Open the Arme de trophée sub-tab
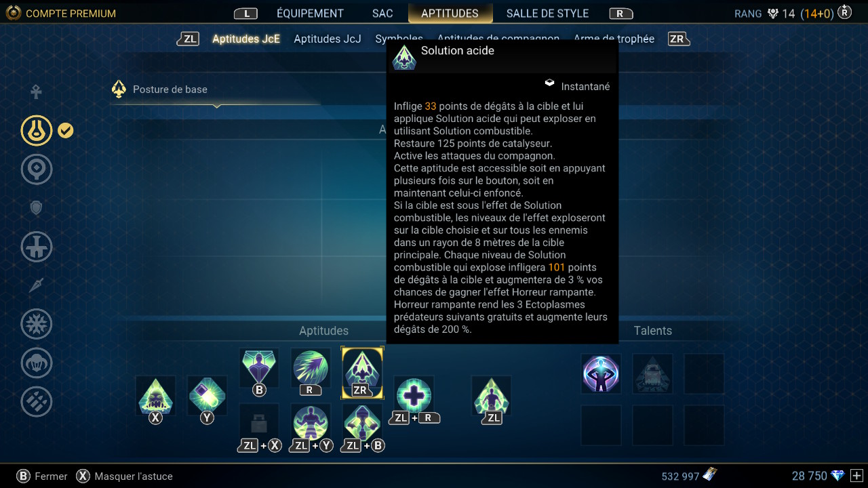This screenshot has height=488, width=868. point(614,39)
